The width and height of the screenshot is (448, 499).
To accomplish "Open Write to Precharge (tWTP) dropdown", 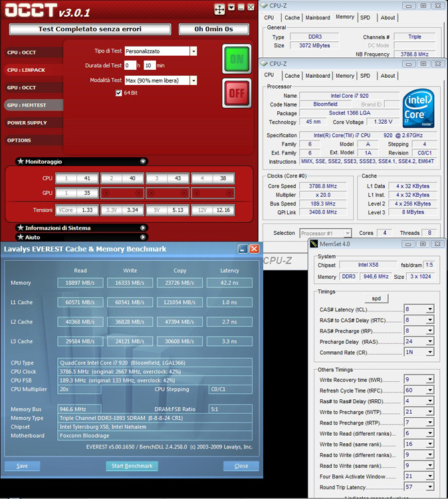I will [430, 412].
